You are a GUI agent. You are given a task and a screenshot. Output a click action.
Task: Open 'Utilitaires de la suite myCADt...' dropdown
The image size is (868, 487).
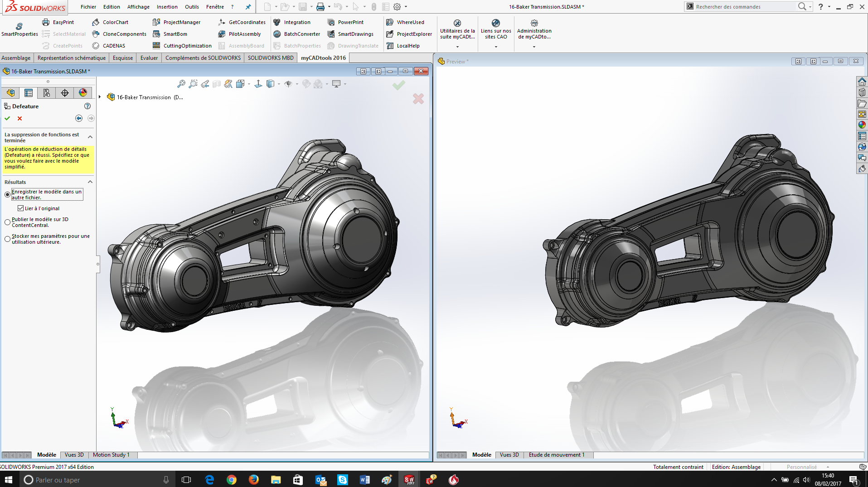457,47
